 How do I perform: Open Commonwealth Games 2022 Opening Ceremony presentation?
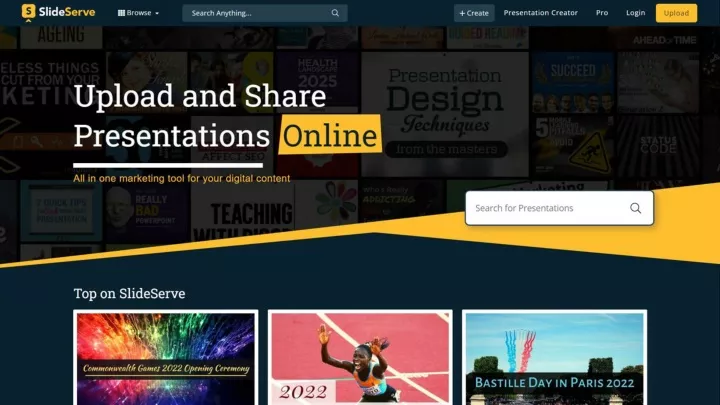[166, 358]
